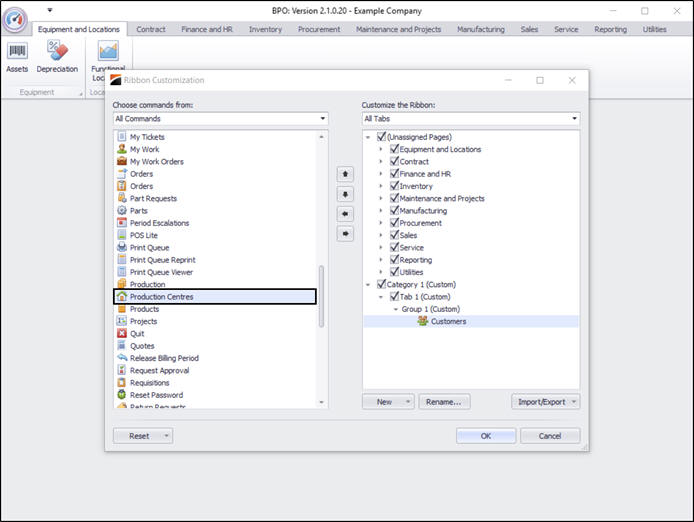Viewport: 694px width, 522px height.
Task: Open the All Tabs dropdown
Action: pyautogui.click(x=574, y=118)
